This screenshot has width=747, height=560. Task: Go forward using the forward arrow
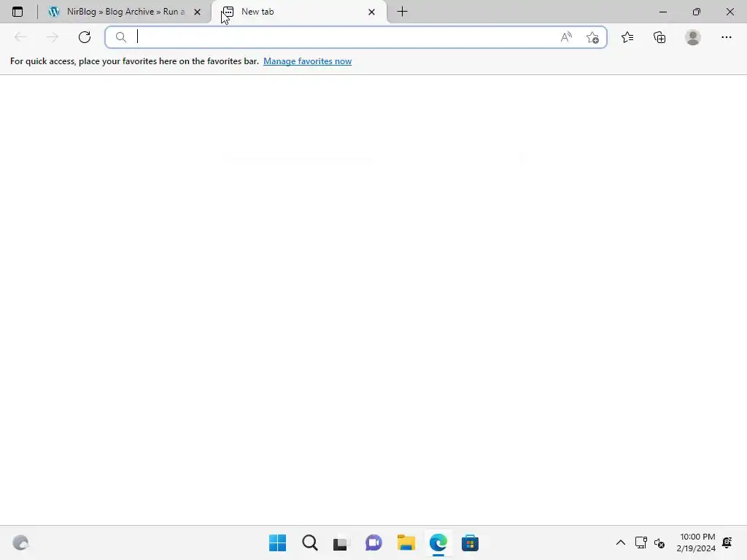tap(53, 37)
